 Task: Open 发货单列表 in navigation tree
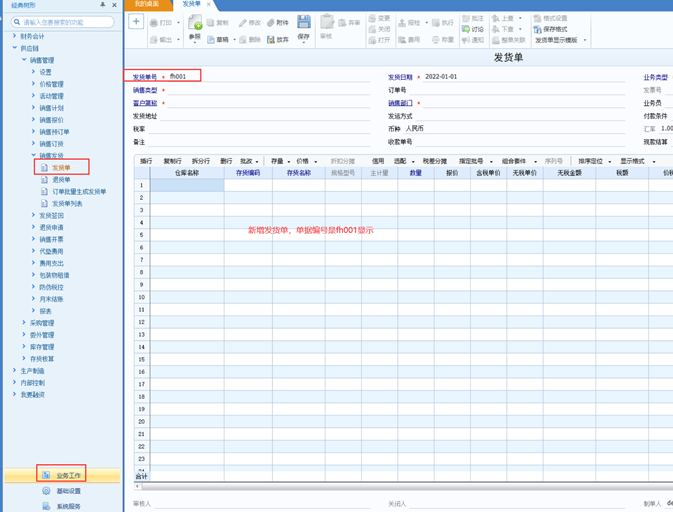click(x=67, y=203)
